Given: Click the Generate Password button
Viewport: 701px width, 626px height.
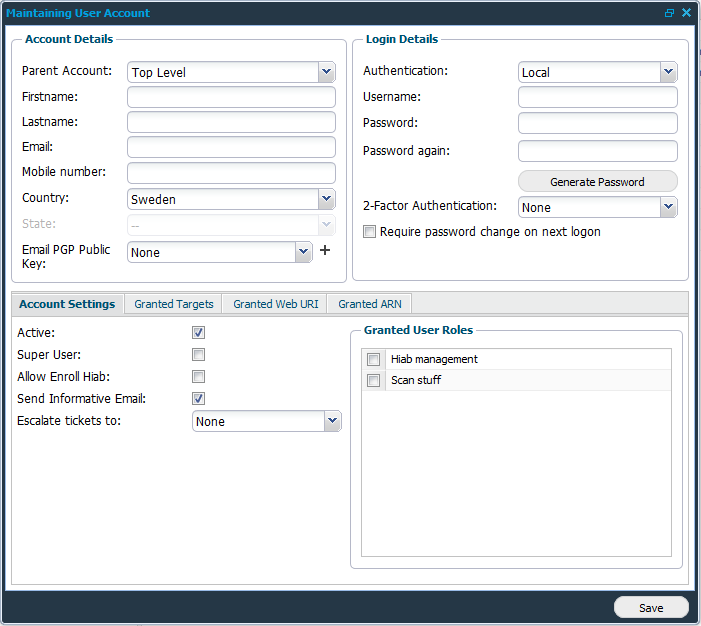Looking at the screenshot, I should pyautogui.click(x=597, y=182).
